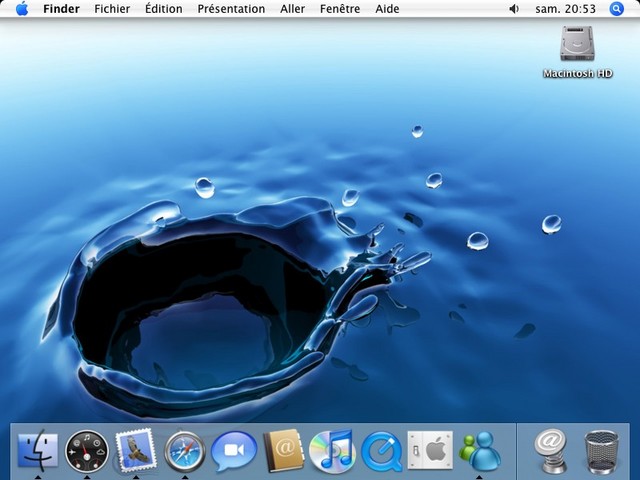Click the clock showing sam. 20:53
Image resolution: width=640 pixels, height=480 pixels.
(565, 9)
